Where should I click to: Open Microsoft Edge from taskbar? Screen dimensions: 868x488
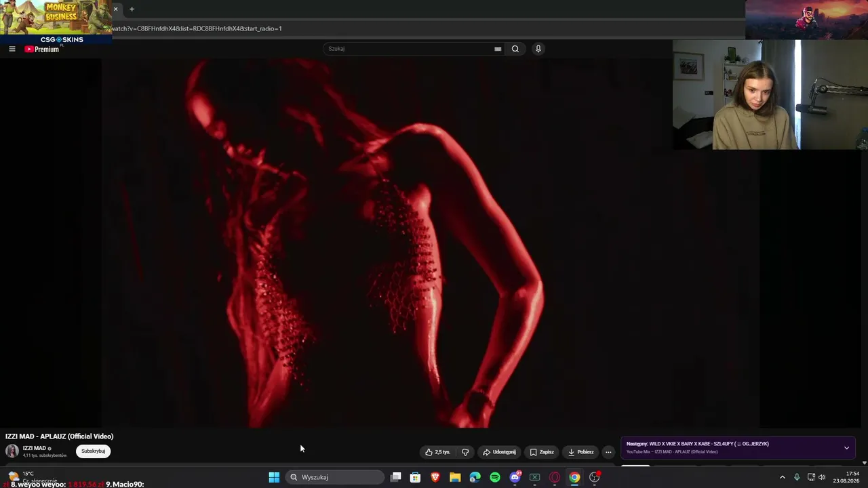point(475,477)
